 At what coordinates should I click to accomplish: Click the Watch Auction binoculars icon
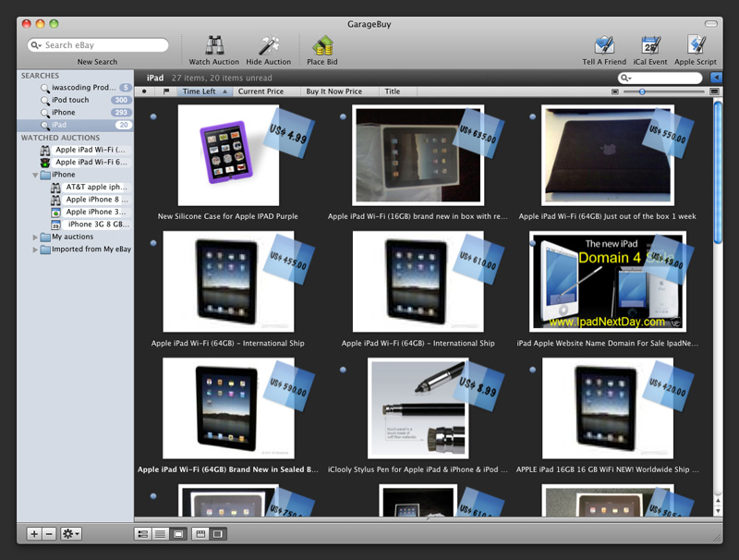214,46
